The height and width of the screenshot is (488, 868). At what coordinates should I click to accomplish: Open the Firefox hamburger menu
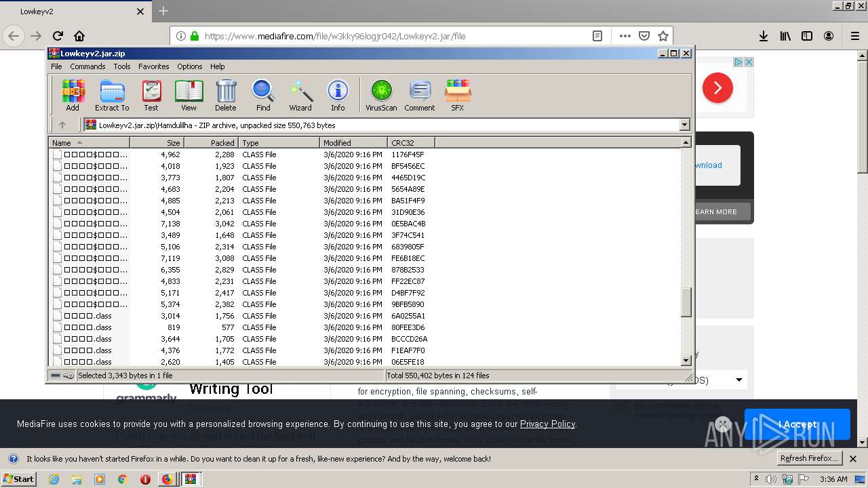[x=855, y=36]
